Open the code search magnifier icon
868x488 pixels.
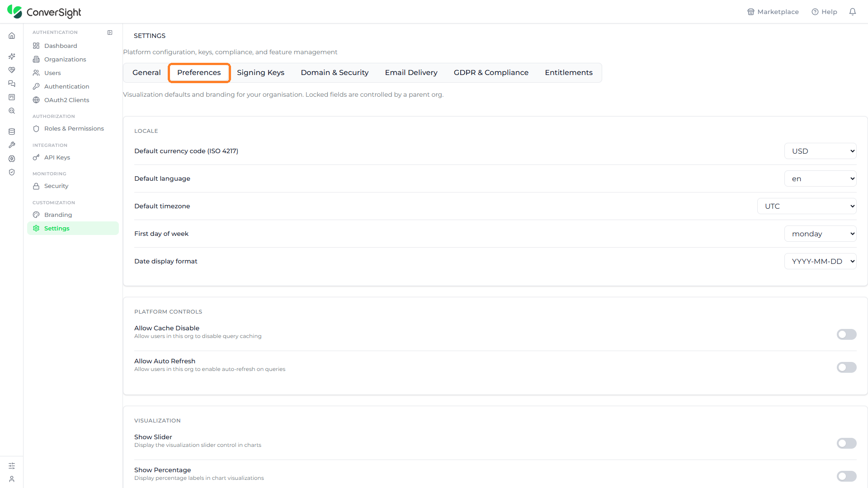(x=12, y=111)
